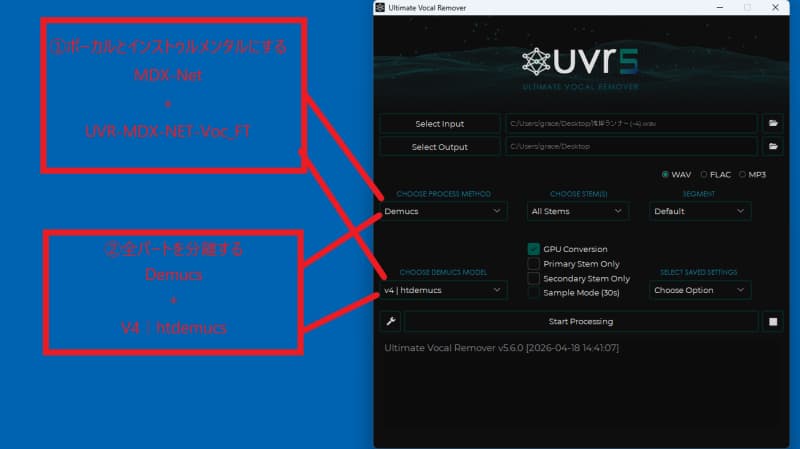Open settings via the wrench icon
800x449 pixels.
[x=391, y=321]
